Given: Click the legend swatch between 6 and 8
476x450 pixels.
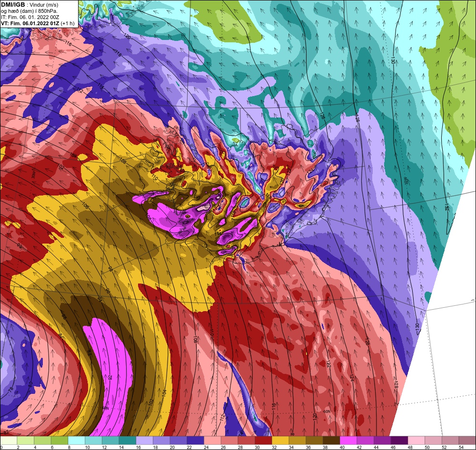Looking at the screenshot, I should 60,440.
